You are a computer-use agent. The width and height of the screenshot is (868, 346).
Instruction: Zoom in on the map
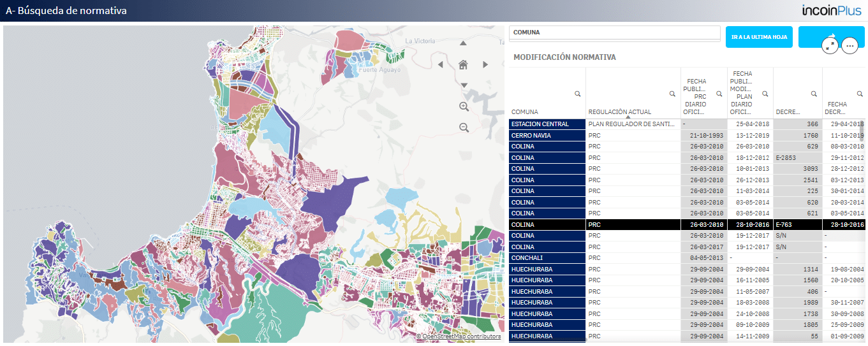464,106
